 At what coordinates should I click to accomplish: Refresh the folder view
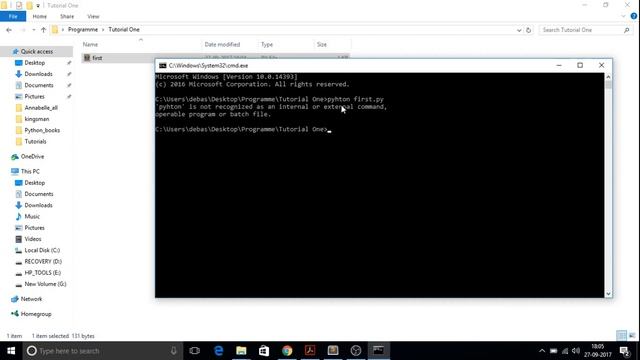pyautogui.click(x=529, y=30)
